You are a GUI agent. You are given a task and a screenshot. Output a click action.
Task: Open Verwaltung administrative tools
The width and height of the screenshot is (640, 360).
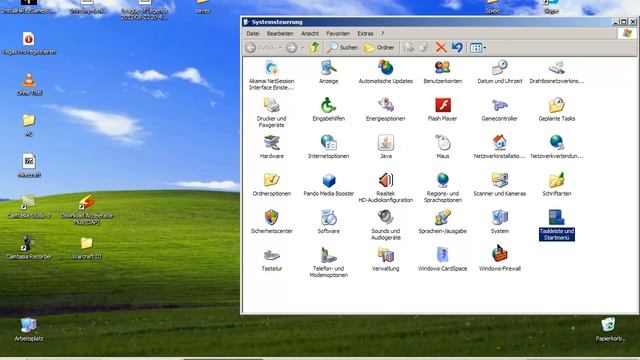click(385, 260)
